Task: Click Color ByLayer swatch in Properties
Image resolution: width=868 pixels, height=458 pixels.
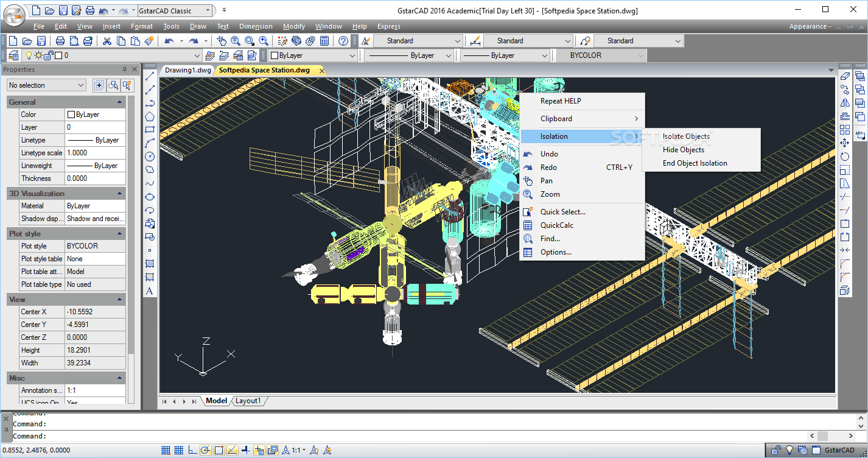Action: 71,114
